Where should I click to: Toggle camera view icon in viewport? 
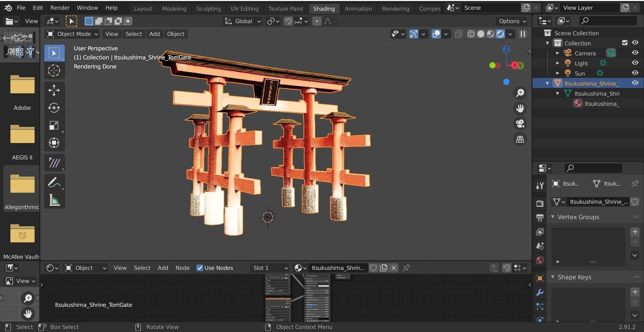pos(520,124)
